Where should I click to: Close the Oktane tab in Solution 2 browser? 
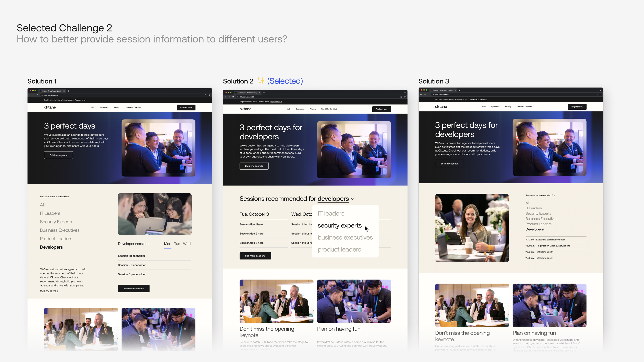coord(259,93)
